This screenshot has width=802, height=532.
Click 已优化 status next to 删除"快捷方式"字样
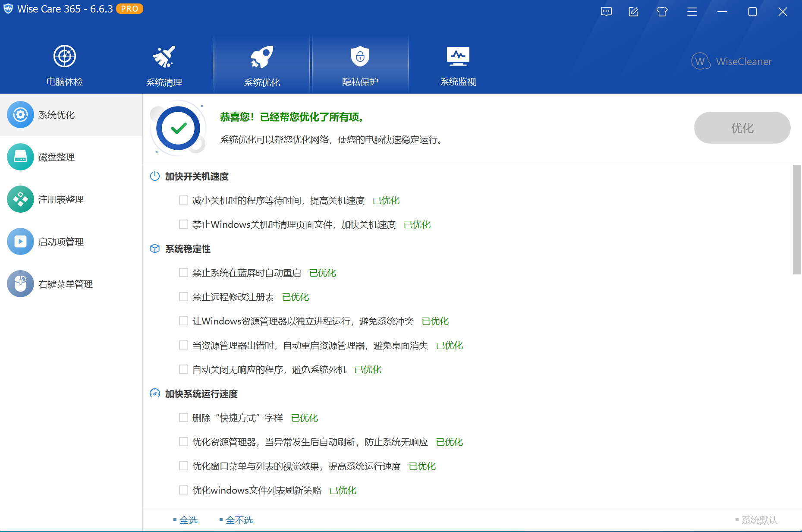[x=305, y=418]
